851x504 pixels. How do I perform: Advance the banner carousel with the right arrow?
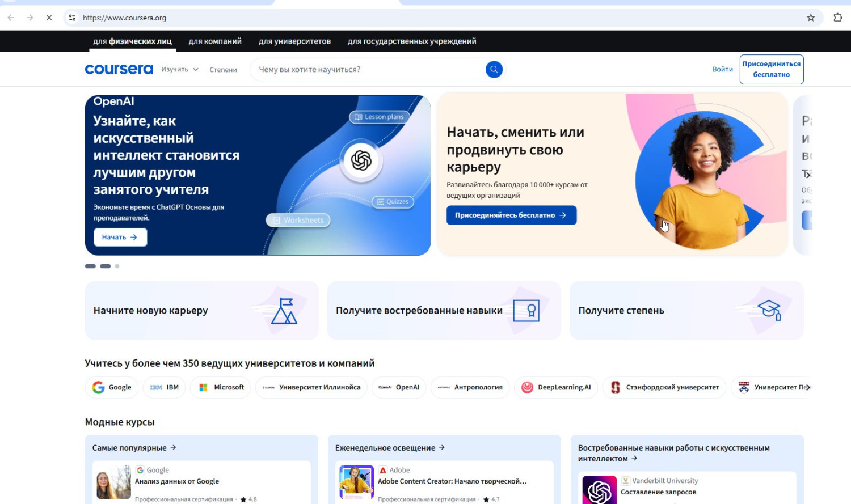pyautogui.click(x=807, y=174)
